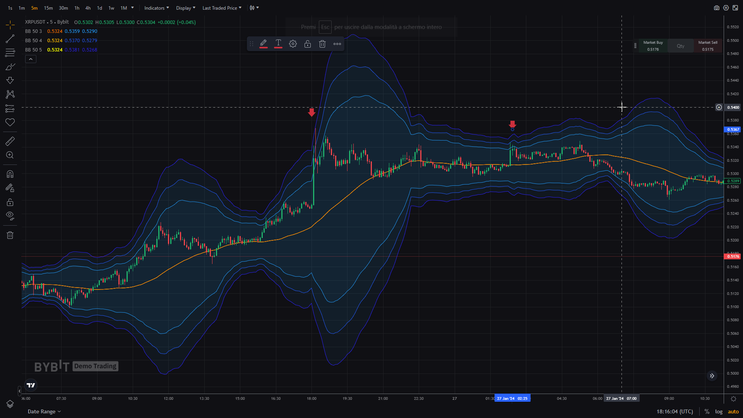Change drawing text color with T icon
Screen dimensions: 743x418
point(278,44)
